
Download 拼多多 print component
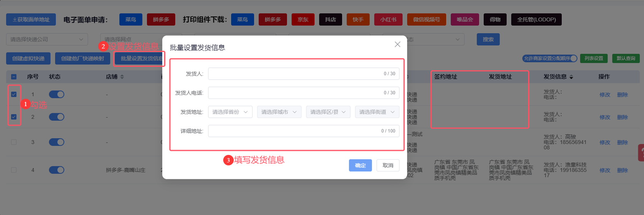tap(273, 20)
